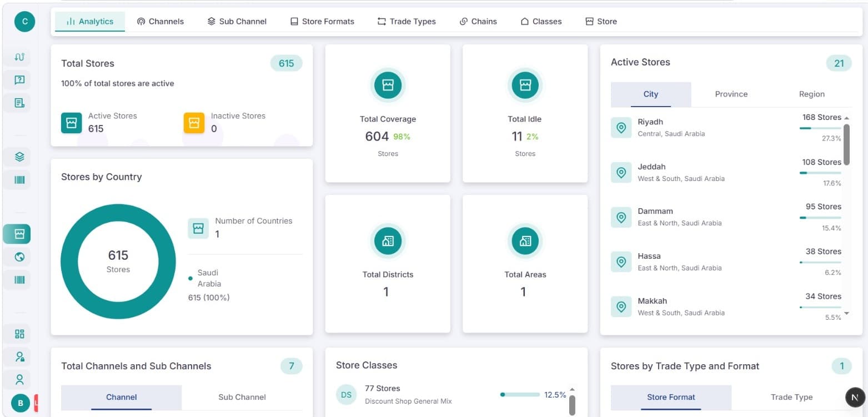Viewport: 868px width, 417px height.
Task: Open the Sub Channel tab
Action: pyautogui.click(x=237, y=22)
